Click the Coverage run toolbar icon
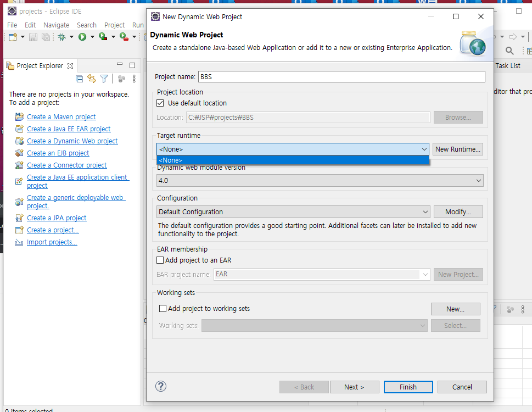This screenshot has width=532, height=412. tap(103, 37)
